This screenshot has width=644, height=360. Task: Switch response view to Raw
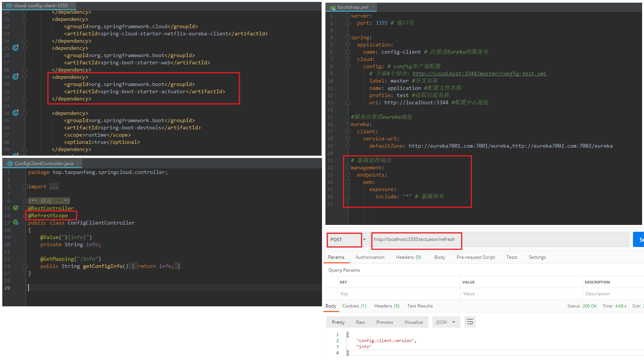pos(360,322)
